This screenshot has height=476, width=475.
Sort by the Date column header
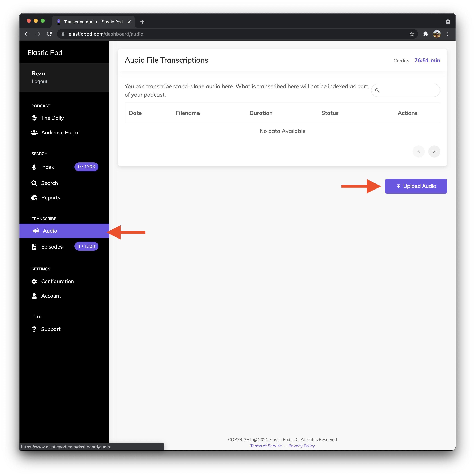135,113
